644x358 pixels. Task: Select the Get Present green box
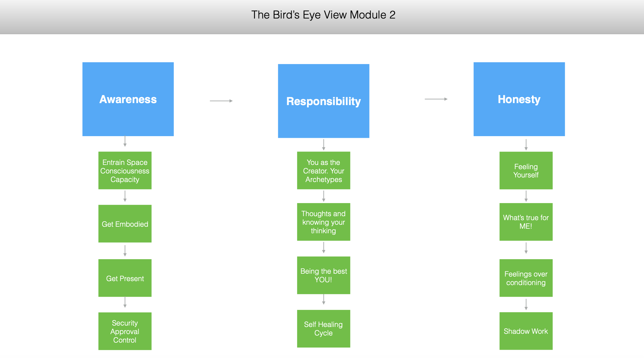125,278
